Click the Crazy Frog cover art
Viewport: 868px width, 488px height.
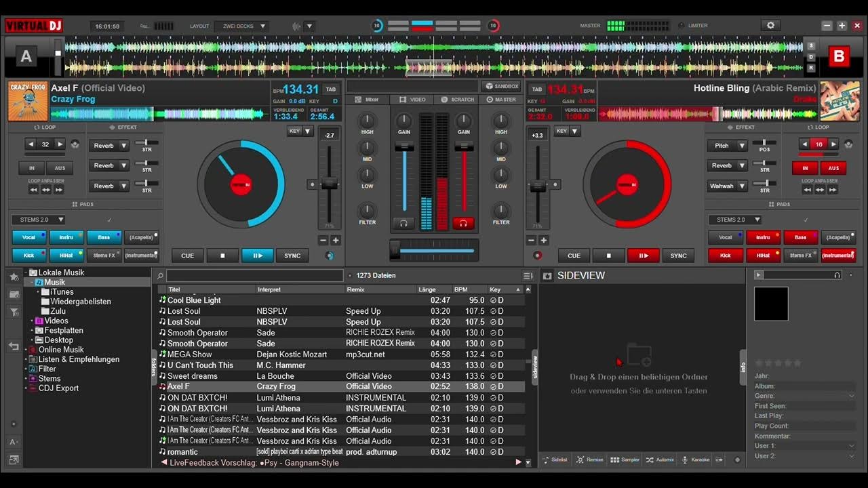click(x=28, y=101)
